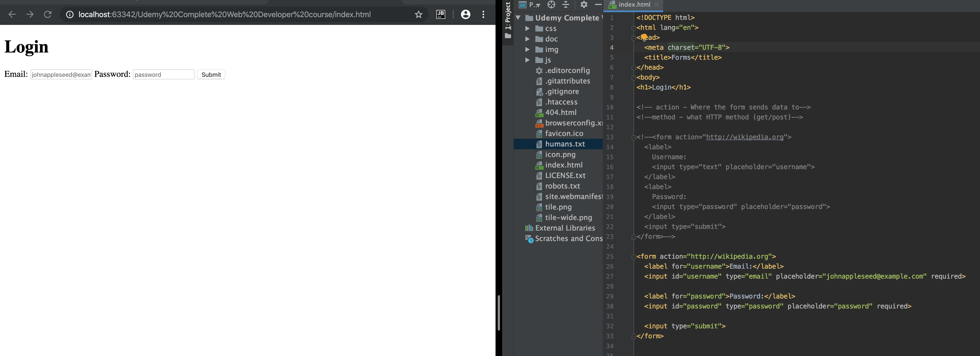Click the input id="username" code line
Screen dimensions: 980x356
805,276
